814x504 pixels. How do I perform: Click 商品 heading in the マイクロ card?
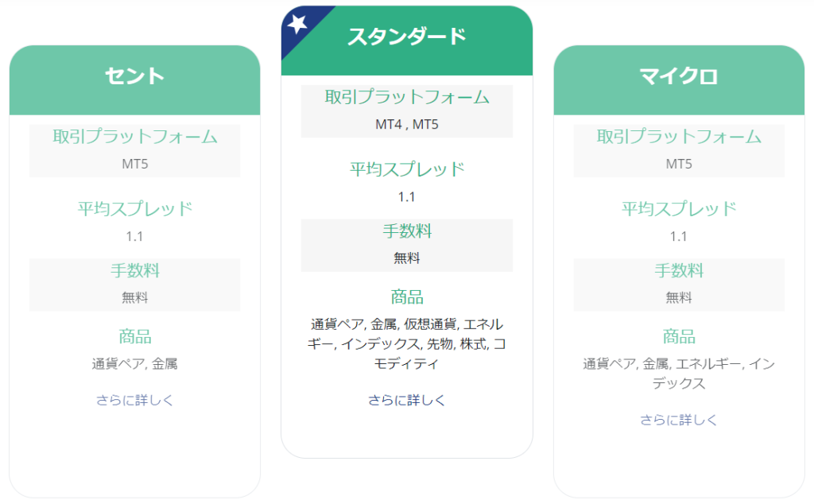point(679,336)
